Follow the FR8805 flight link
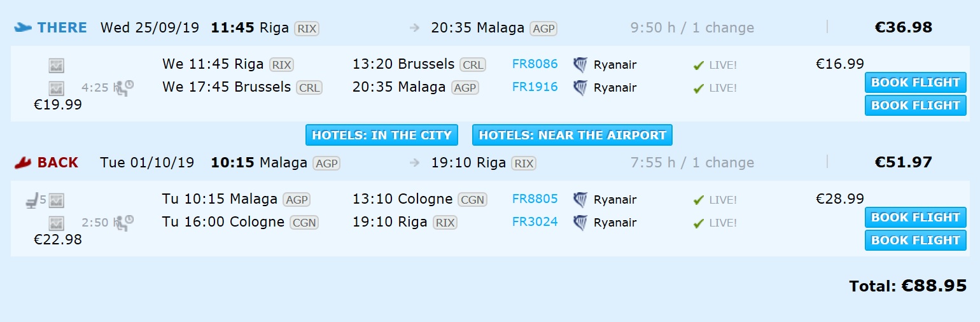 click(x=535, y=199)
